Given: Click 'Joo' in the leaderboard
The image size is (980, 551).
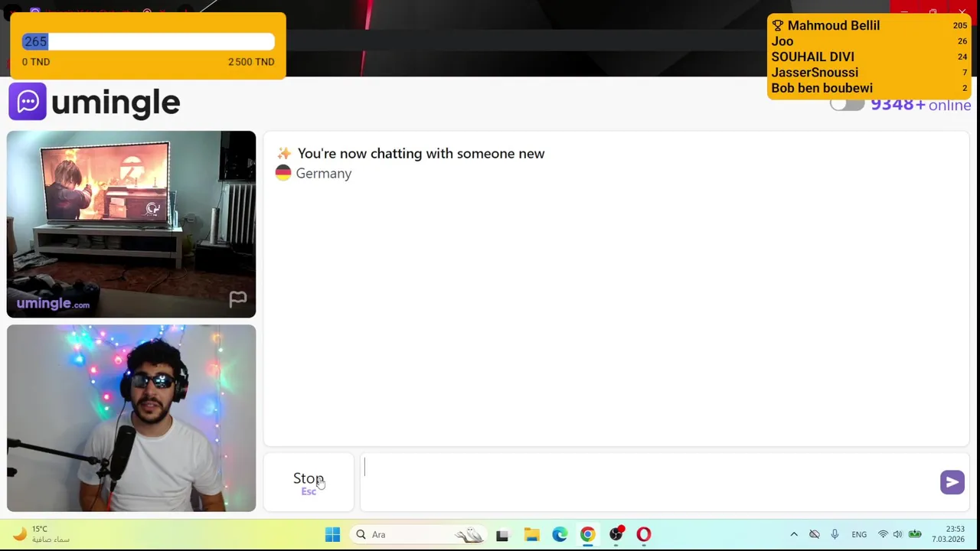Looking at the screenshot, I should point(782,41).
